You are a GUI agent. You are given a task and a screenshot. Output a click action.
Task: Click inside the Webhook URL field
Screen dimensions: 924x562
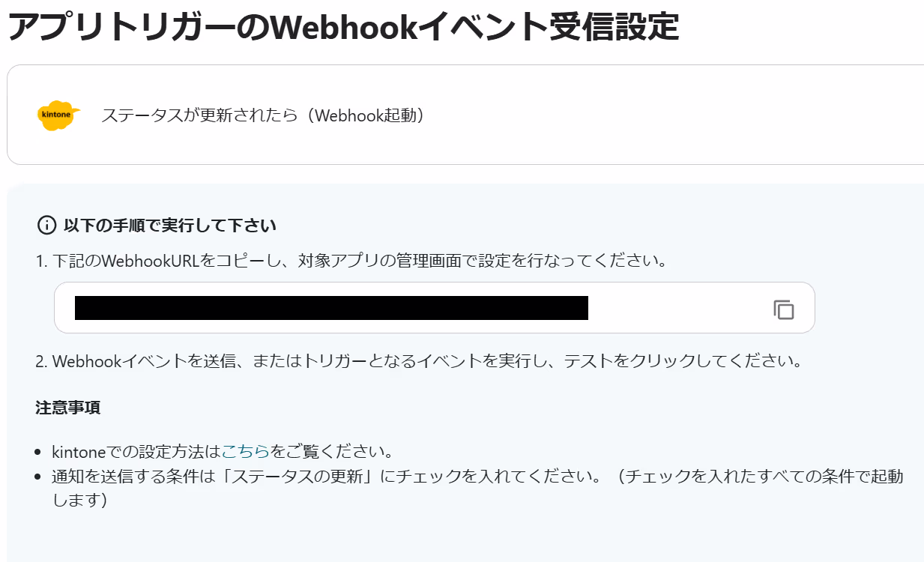click(x=434, y=308)
